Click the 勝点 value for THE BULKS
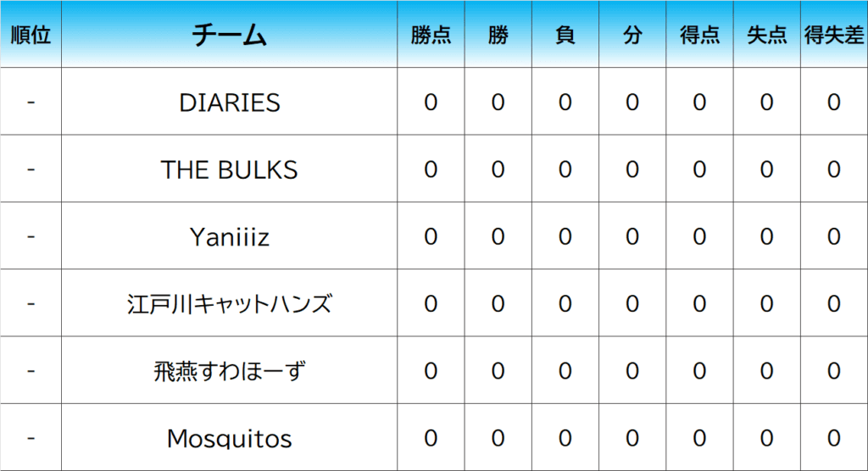Screen dimensions: 868x471 [x=431, y=169]
